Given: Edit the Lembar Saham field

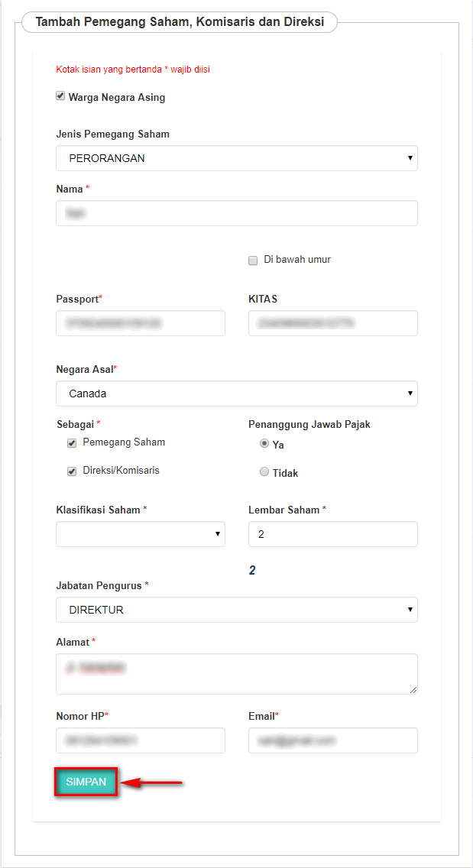Looking at the screenshot, I should (x=332, y=534).
